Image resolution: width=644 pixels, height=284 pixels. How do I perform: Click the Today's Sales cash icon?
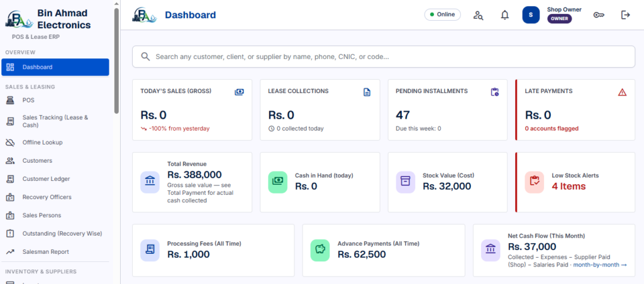tap(239, 92)
